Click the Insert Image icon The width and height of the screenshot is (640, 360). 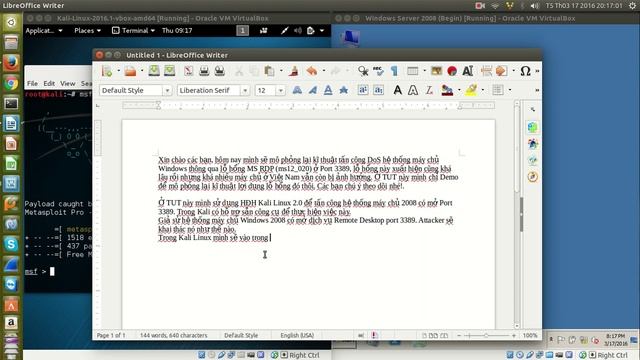point(436,71)
